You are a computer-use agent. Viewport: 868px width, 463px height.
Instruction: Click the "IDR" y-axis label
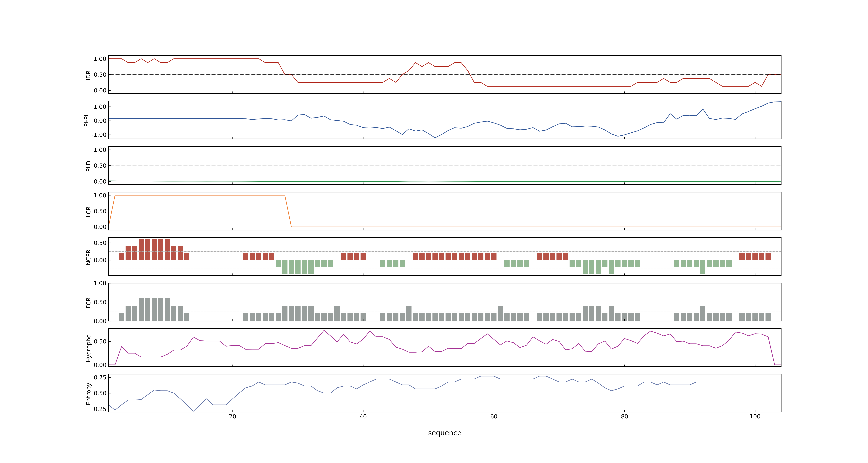[88, 75]
